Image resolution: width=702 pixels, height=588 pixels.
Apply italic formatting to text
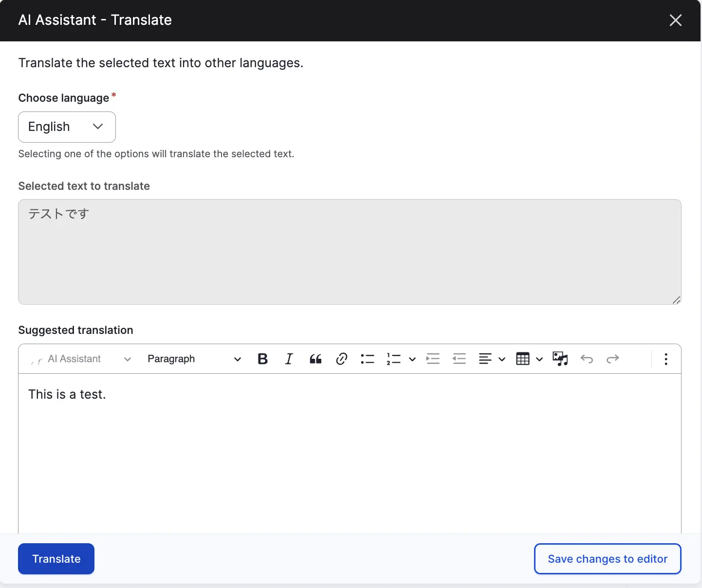tap(289, 359)
